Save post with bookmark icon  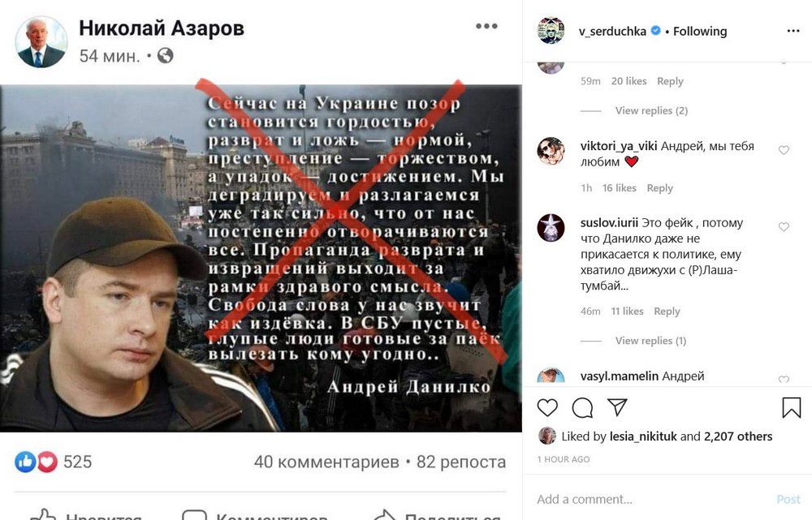tap(791, 408)
